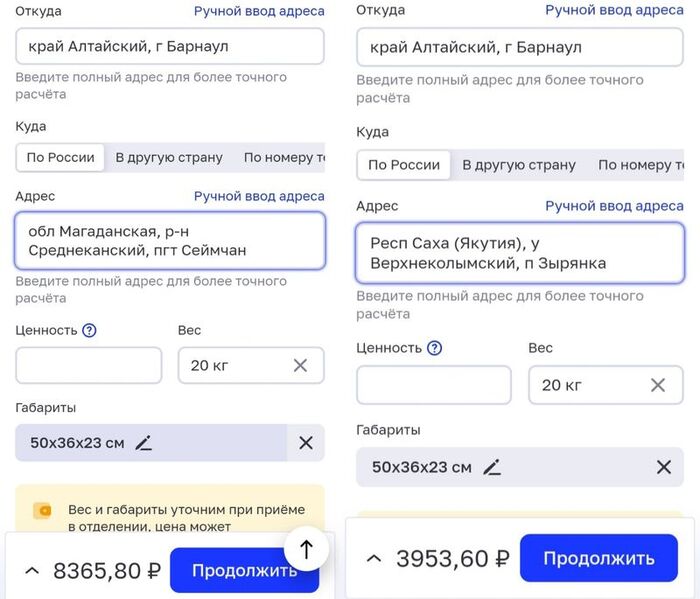Remove 50x36x23 dimensions in the Зырянка form

663,467
